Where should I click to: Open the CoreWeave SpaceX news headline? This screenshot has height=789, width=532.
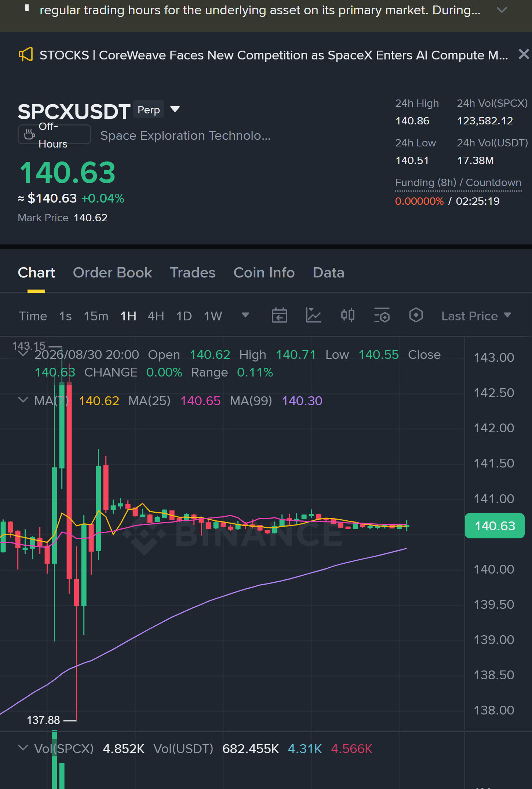pos(274,55)
